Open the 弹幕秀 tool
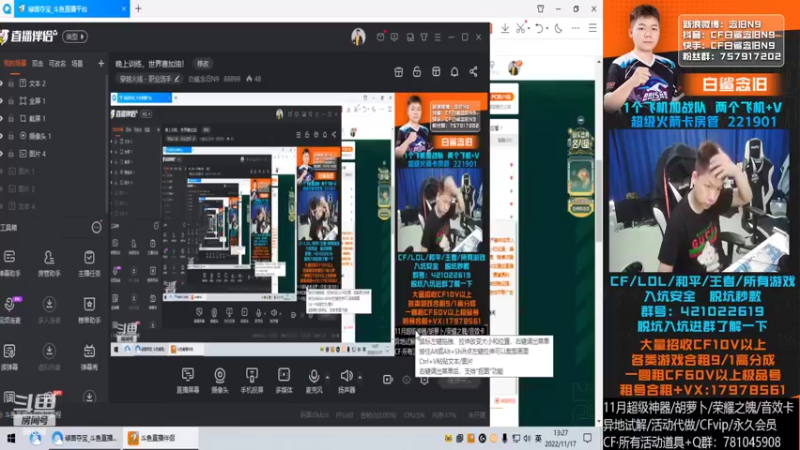The height and width of the screenshot is (450, 800). point(89,356)
